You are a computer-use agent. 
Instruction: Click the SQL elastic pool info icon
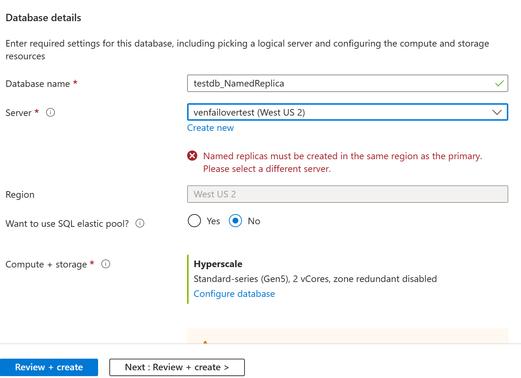point(140,223)
